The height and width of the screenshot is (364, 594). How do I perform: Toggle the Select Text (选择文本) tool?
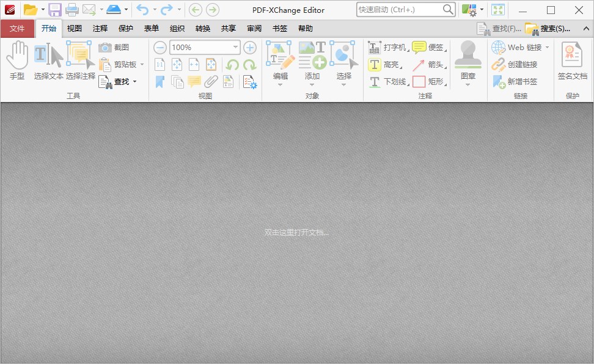(x=48, y=61)
